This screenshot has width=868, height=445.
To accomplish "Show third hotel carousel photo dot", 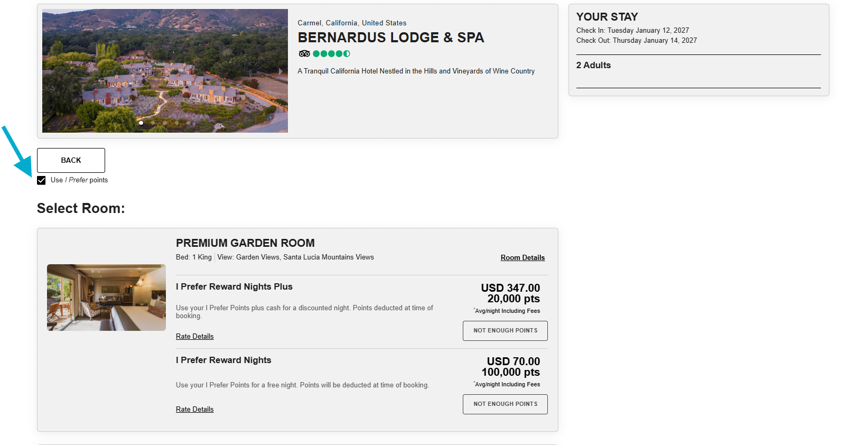I will point(165,123).
